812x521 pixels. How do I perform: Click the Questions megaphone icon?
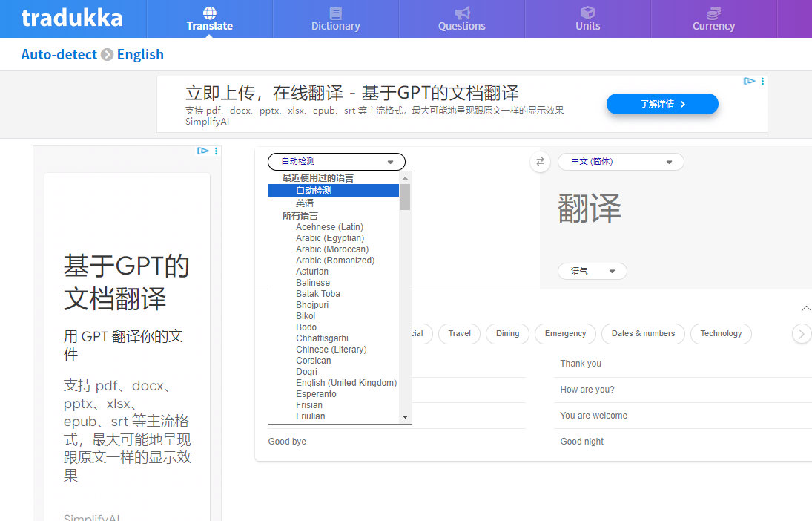point(462,13)
